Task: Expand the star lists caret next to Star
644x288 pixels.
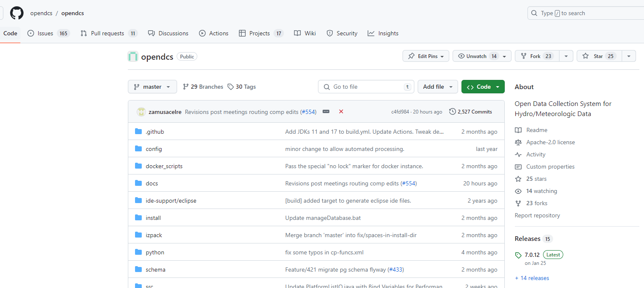Action: point(629,56)
